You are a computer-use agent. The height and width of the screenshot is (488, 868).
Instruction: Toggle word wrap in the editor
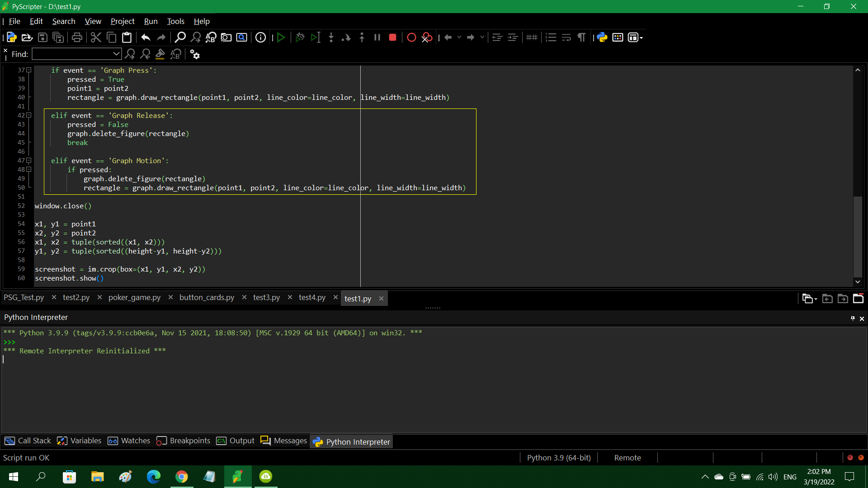click(566, 38)
